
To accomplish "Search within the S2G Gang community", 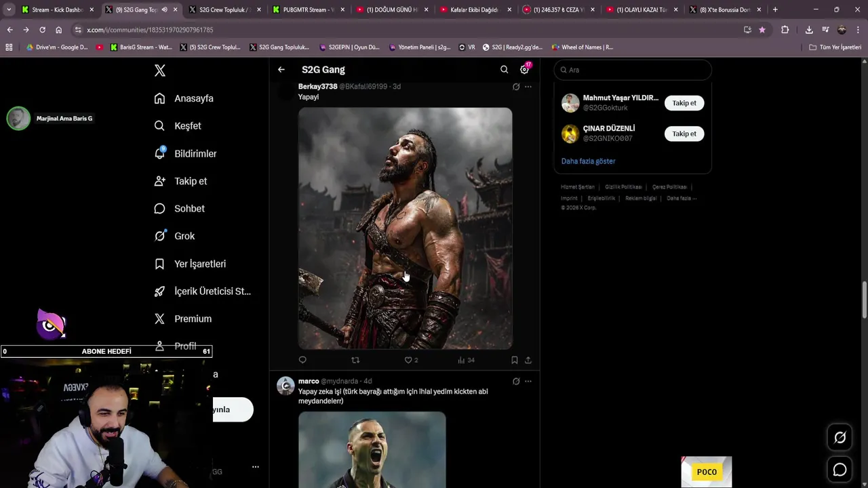I will 504,70.
